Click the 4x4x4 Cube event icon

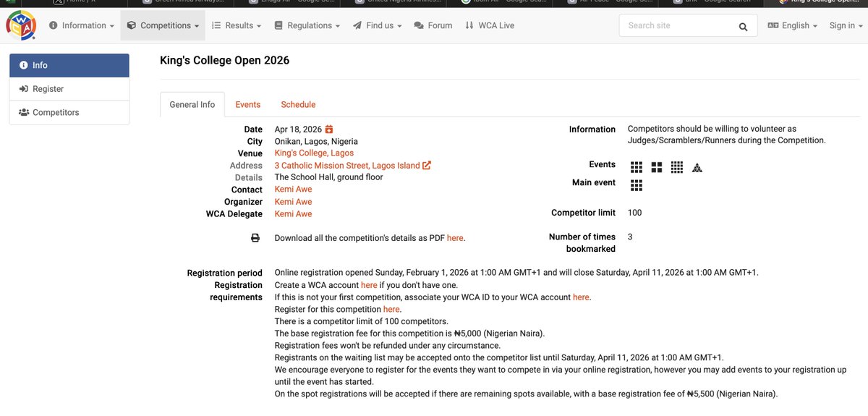click(x=677, y=168)
